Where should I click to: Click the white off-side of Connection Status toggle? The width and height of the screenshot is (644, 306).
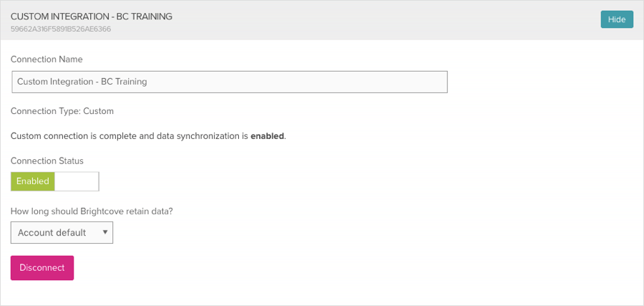(77, 181)
